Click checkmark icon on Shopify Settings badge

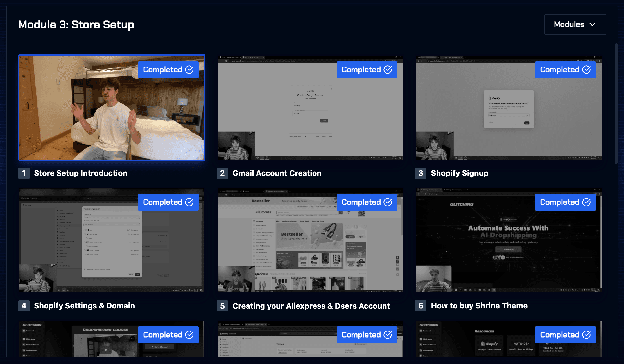[189, 202]
